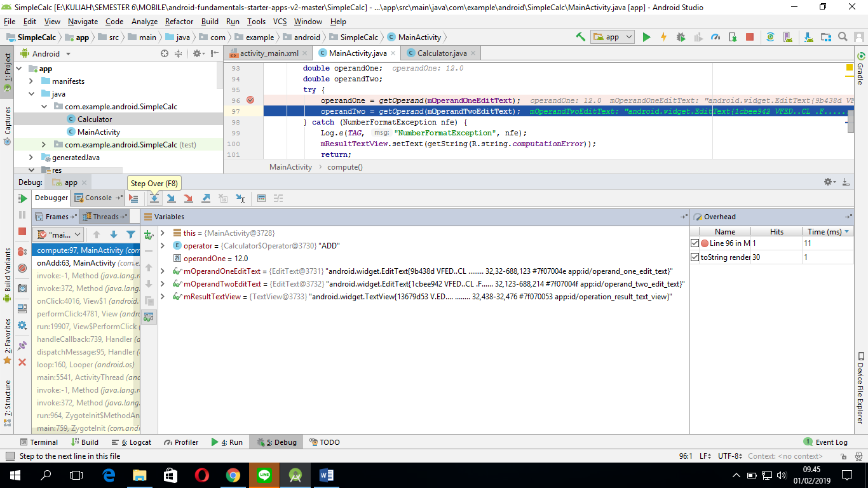Image resolution: width=868 pixels, height=488 pixels.
Task: Stop the app with the red square in main toolbar
Action: (750, 37)
